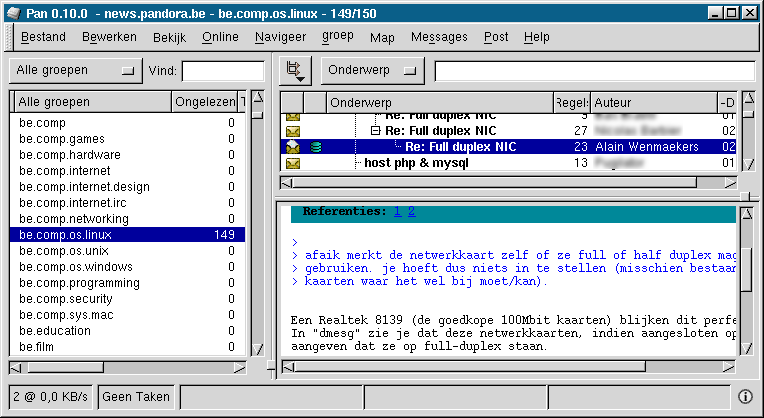Screen dimensions: 764x418
Task: Open the Navigeer menu
Action: [281, 38]
